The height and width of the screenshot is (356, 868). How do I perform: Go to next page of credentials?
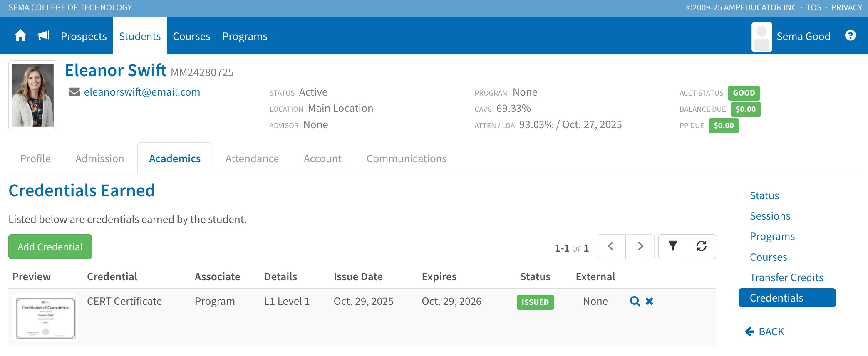pyautogui.click(x=640, y=247)
